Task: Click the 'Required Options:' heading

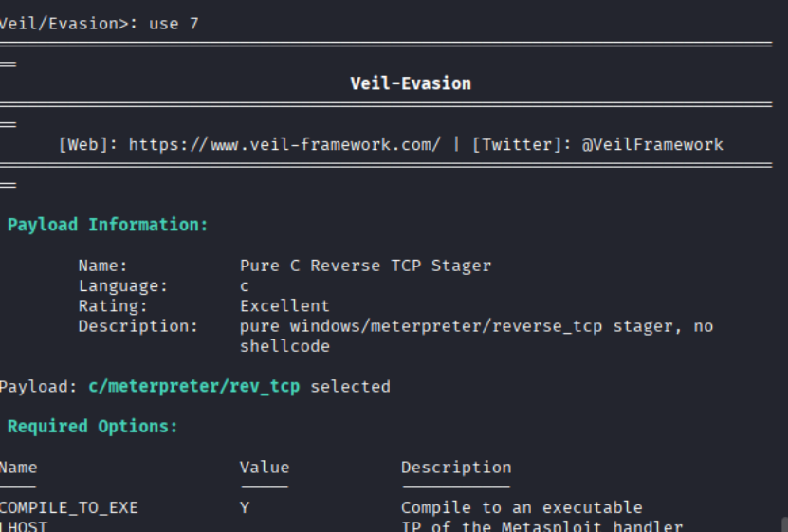Action: 93,427
